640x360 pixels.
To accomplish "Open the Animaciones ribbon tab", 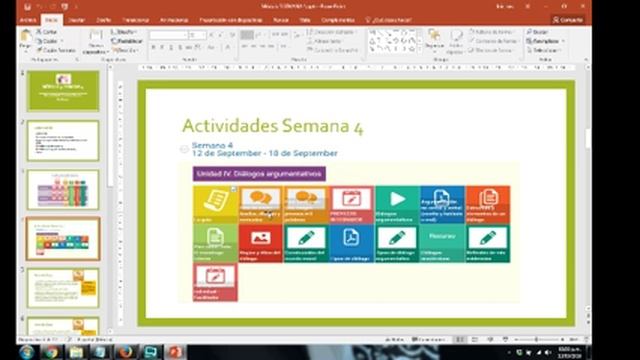I will 174,20.
